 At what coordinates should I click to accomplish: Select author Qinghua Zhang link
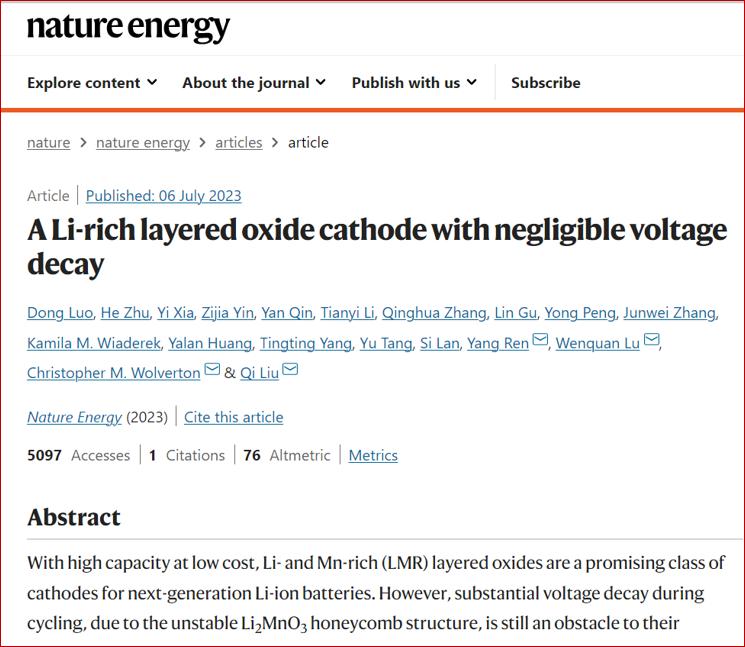pos(434,313)
